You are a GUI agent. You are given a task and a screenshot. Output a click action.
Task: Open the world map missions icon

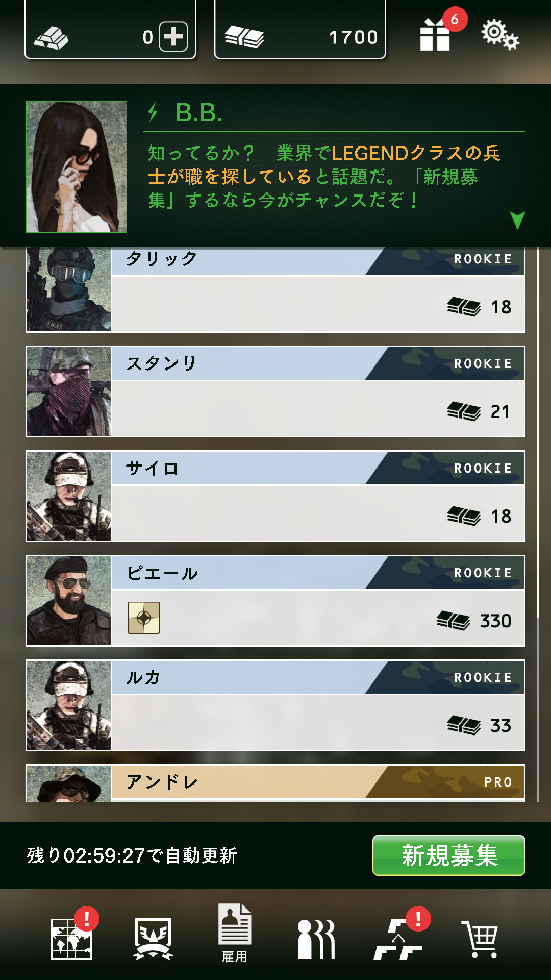(x=71, y=939)
